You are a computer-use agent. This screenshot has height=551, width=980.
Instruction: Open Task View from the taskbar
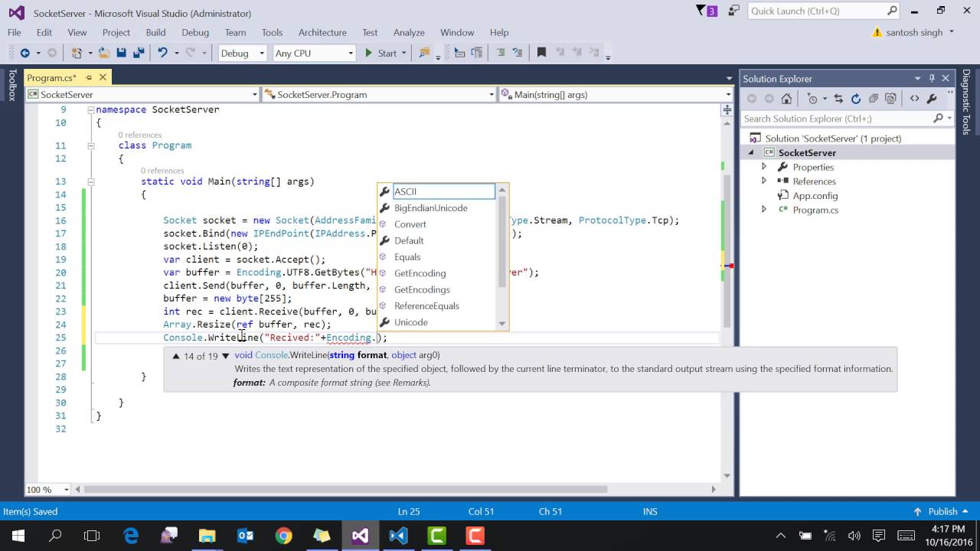tap(92, 536)
